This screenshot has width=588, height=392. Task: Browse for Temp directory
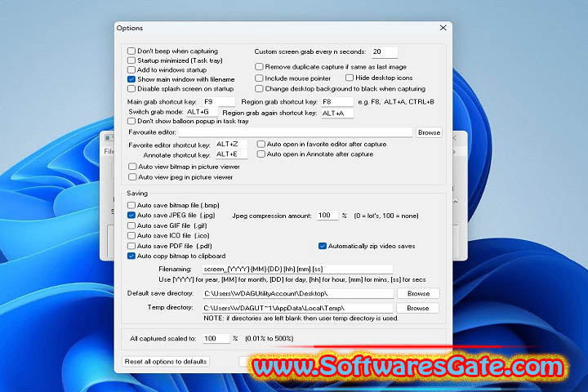point(418,308)
